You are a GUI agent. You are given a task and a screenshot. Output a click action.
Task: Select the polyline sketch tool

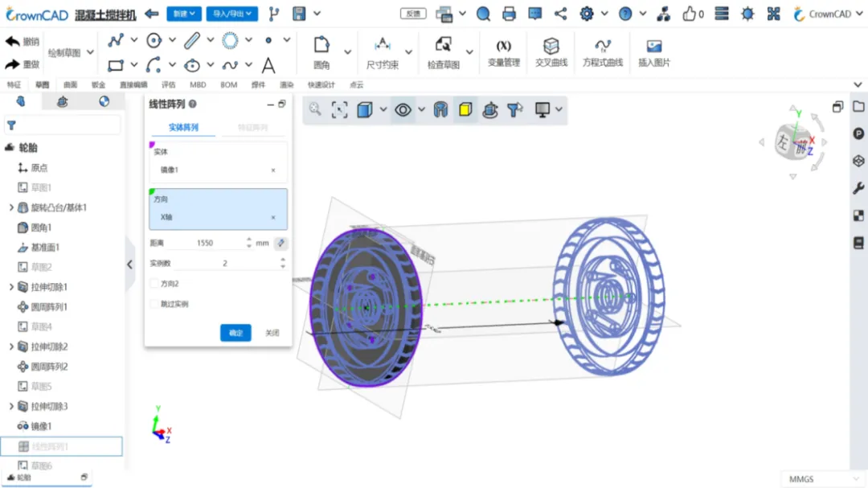116,40
